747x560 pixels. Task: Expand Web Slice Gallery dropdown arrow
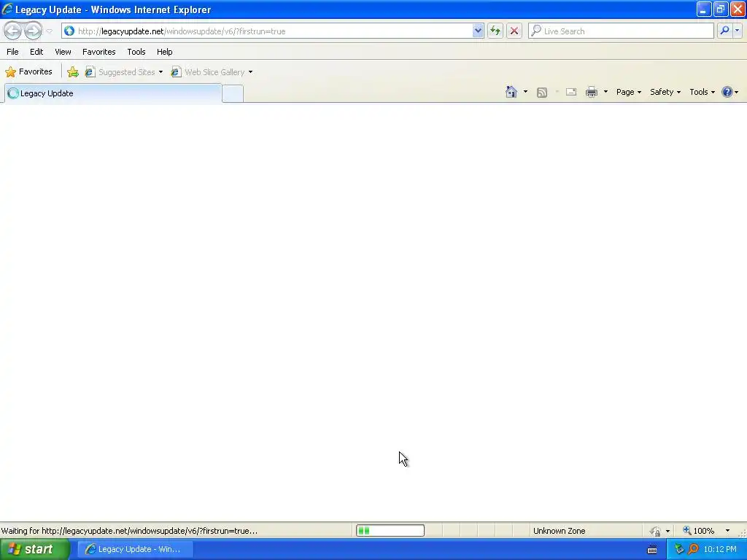[251, 72]
